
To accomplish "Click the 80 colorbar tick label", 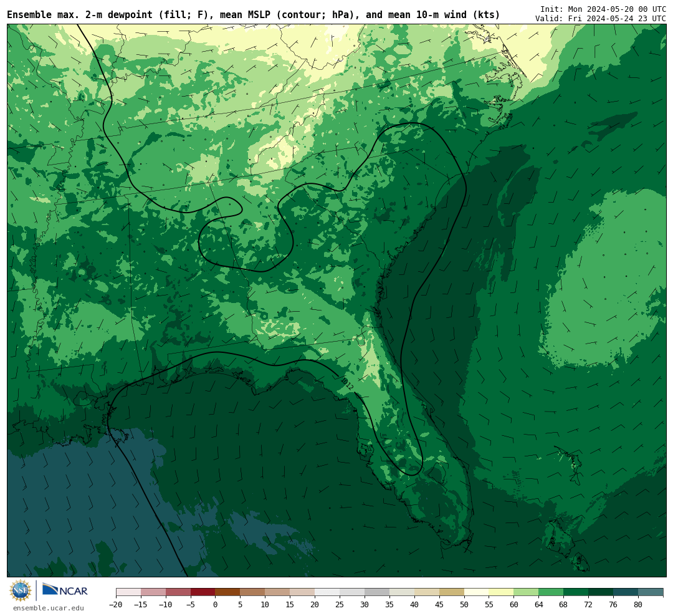I will click(639, 605).
